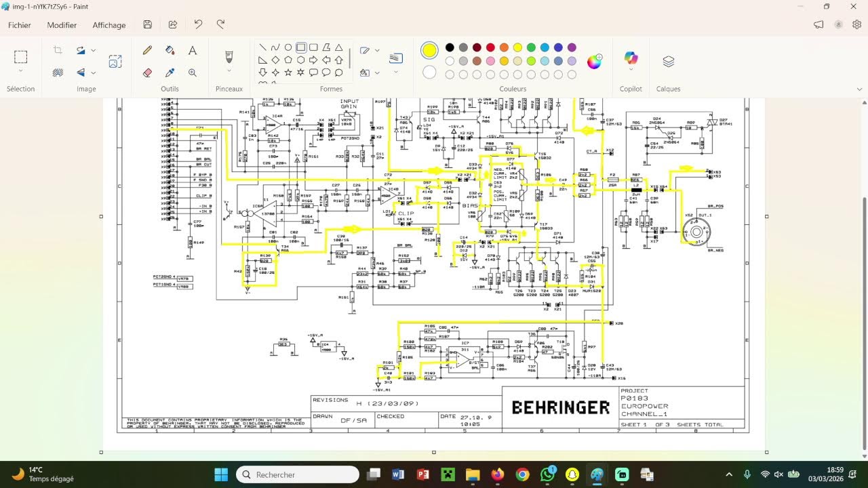Select the Pencil tool
This screenshot has width=868, height=488.
pyautogui.click(x=147, y=51)
